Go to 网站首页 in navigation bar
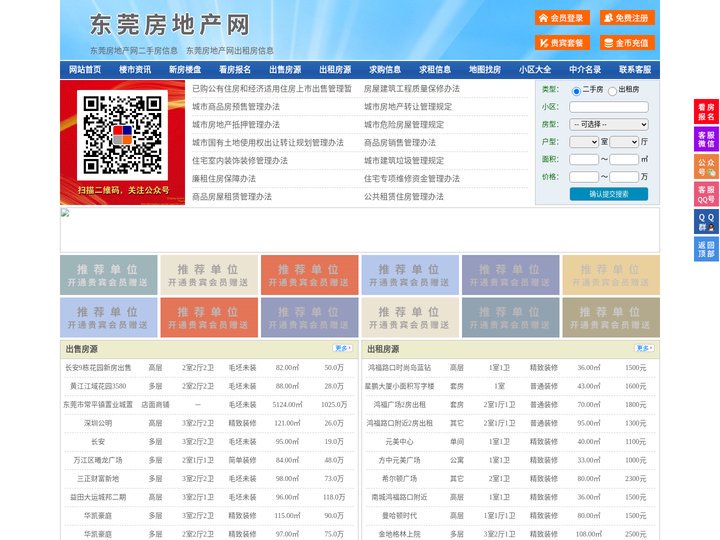This screenshot has height=540, width=720. coord(85,70)
